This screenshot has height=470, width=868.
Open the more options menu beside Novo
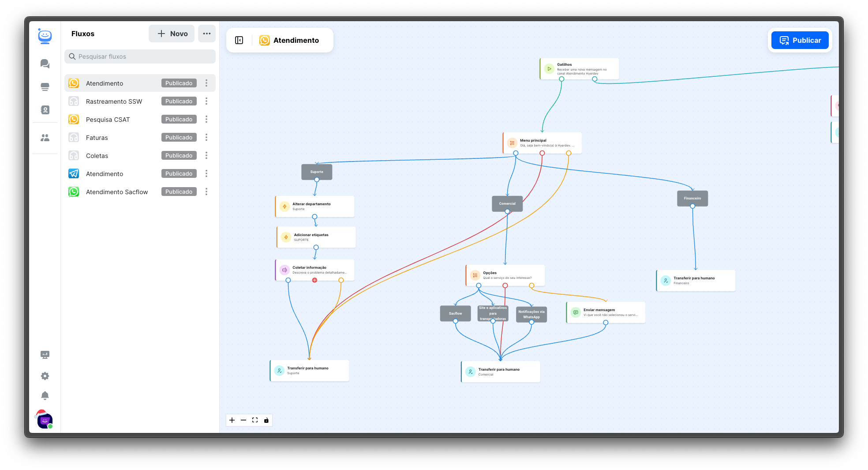[x=206, y=34]
